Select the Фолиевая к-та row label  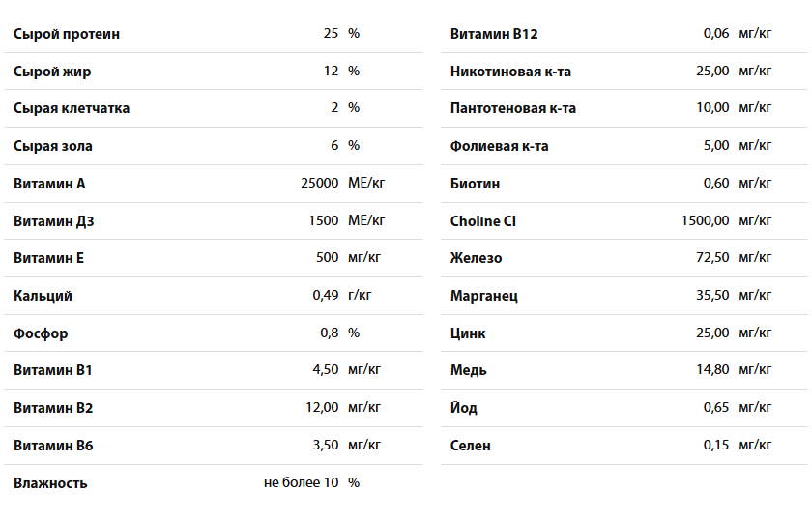499,147
